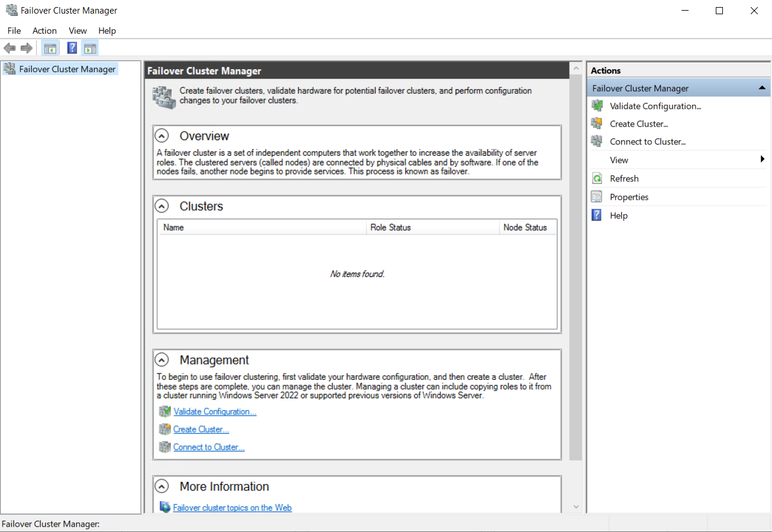
Task: Collapse the Clusters section
Action: tap(161, 207)
